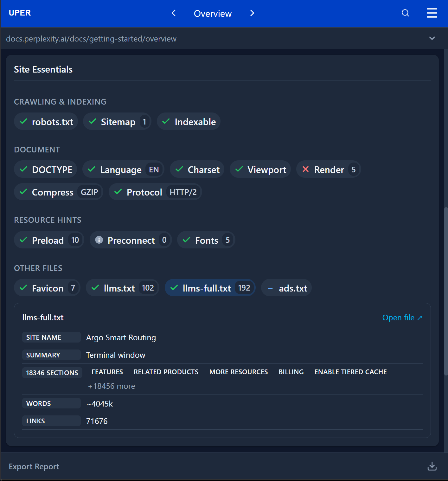Viewport: 448px width, 481px height.
Task: Click Export Report
Action: pos(34,466)
